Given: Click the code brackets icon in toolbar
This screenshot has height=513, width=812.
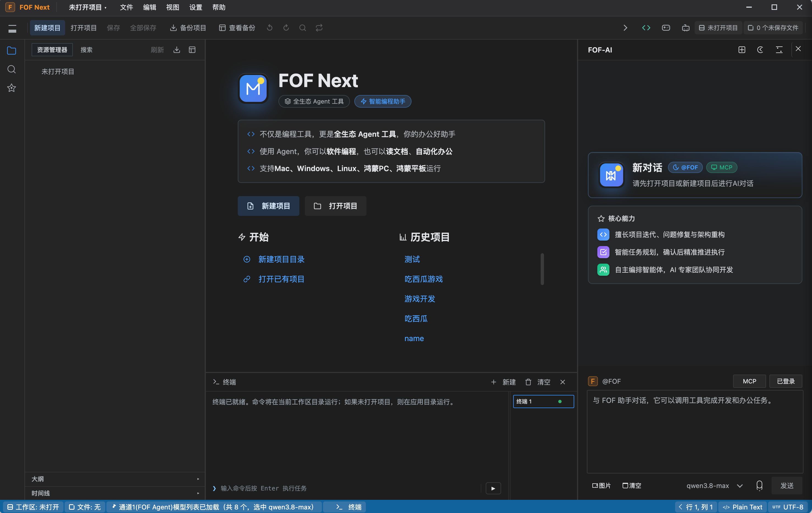Looking at the screenshot, I should click(x=646, y=28).
